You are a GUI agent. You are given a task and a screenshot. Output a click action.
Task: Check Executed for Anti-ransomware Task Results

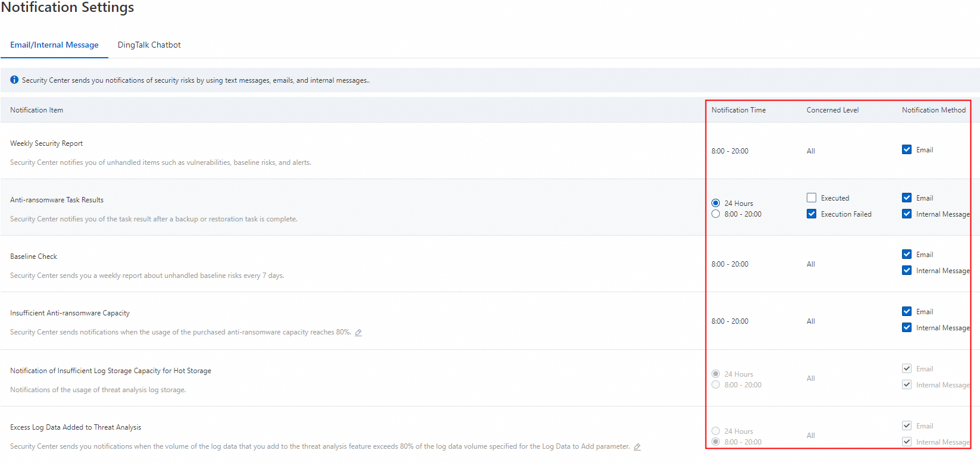click(812, 198)
